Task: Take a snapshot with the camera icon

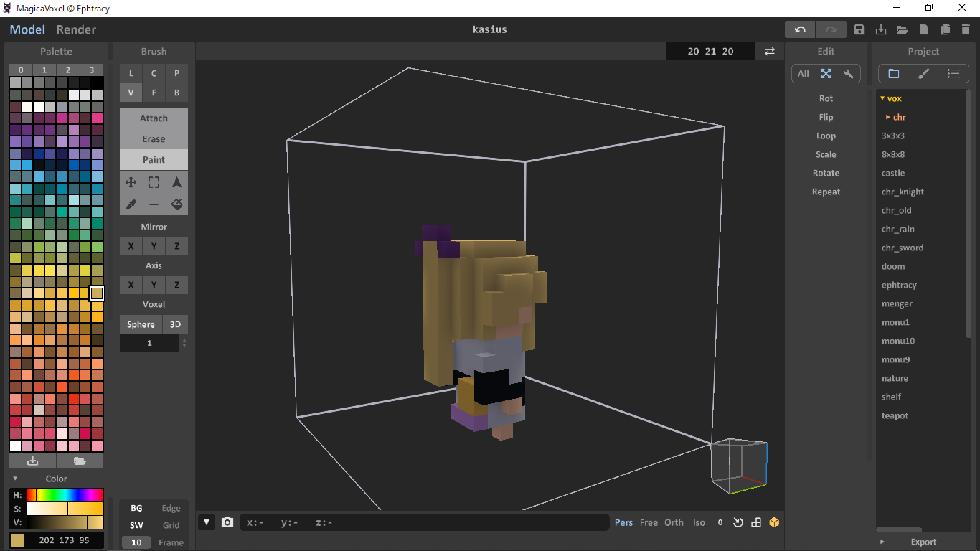Action: [x=227, y=522]
